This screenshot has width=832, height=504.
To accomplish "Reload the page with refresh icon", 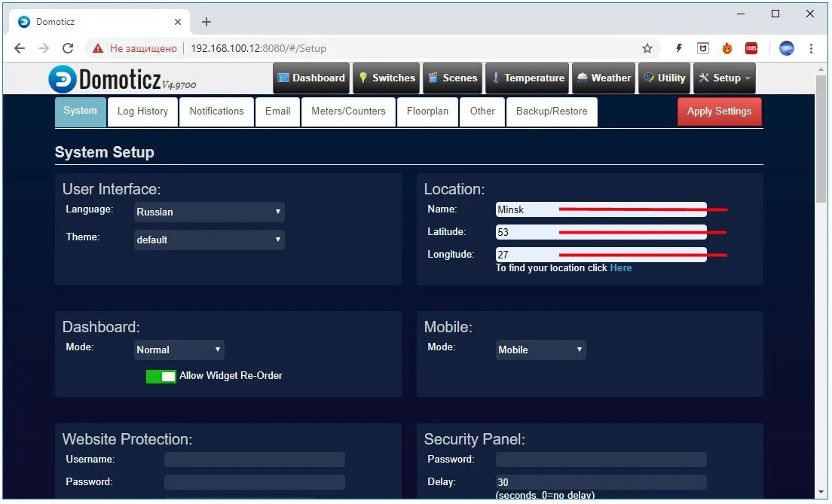I will [x=68, y=48].
